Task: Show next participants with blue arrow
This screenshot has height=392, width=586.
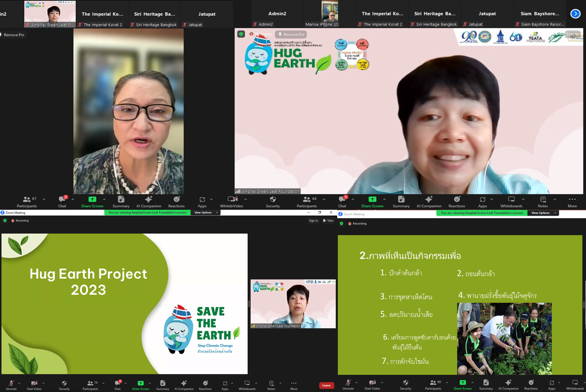Action: click(x=575, y=14)
